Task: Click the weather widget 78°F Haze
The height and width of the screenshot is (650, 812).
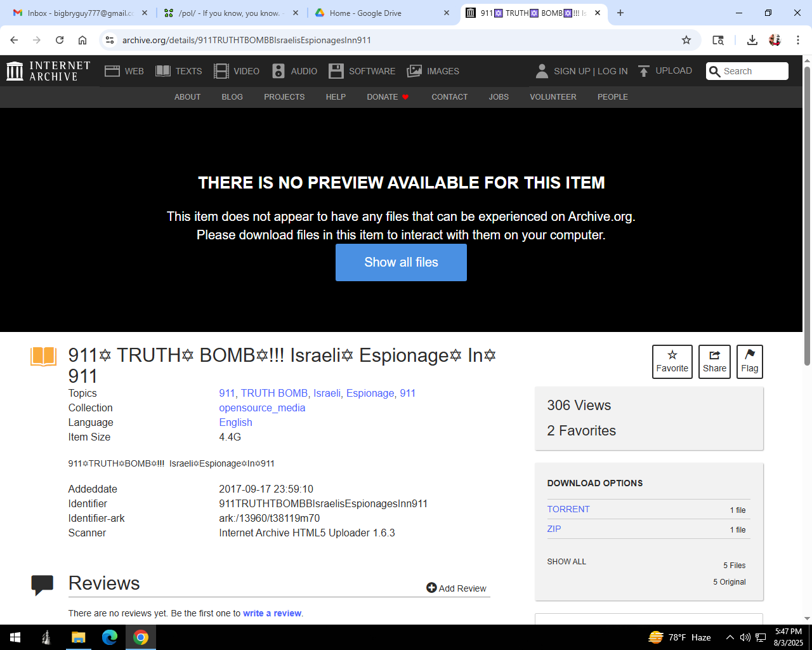Action: [x=679, y=637]
